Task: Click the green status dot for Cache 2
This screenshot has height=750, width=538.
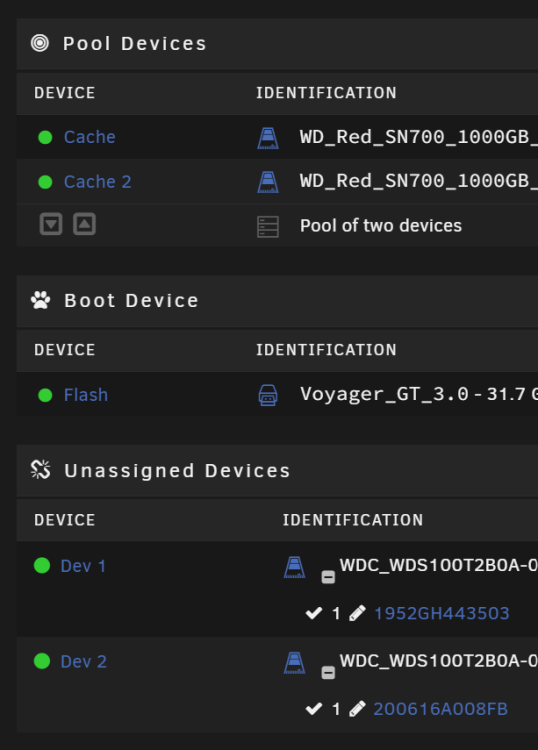Action: pyautogui.click(x=45, y=182)
